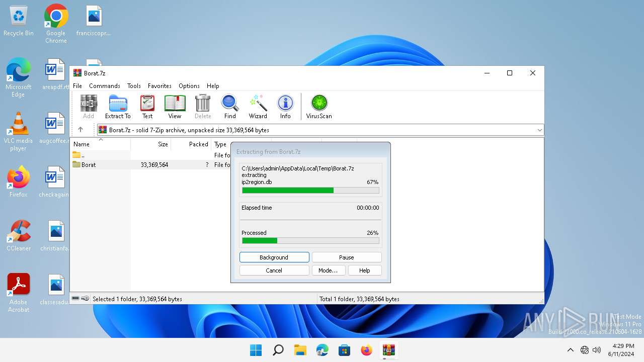Viewport: 644px width, 362px height.
Task: Click the status bar drive icon
Action: tap(75, 299)
